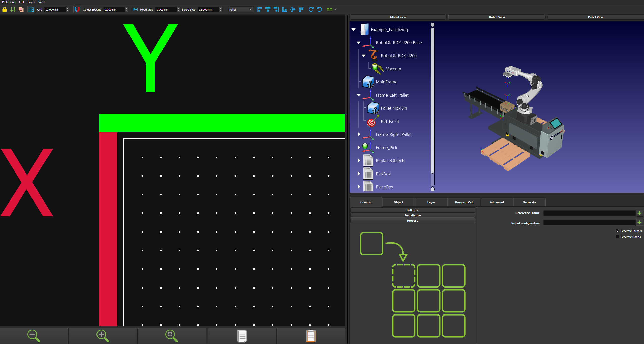Enable the Generate Models checkbox

(617, 237)
